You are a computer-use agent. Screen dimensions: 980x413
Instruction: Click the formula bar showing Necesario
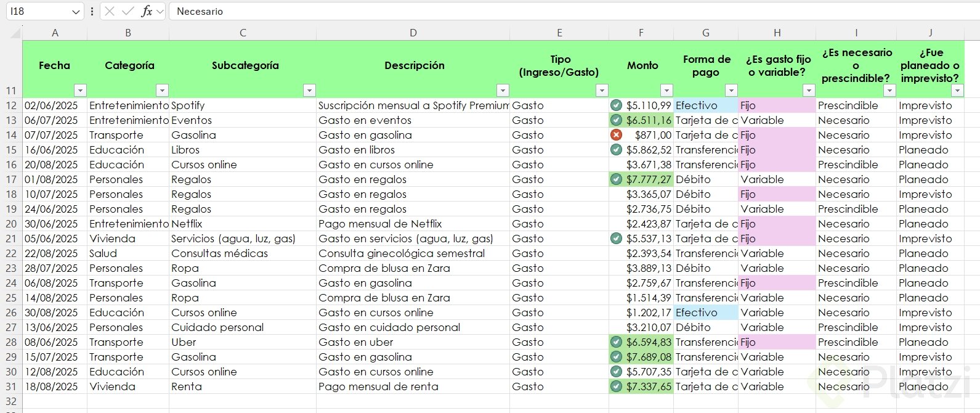(x=554, y=11)
